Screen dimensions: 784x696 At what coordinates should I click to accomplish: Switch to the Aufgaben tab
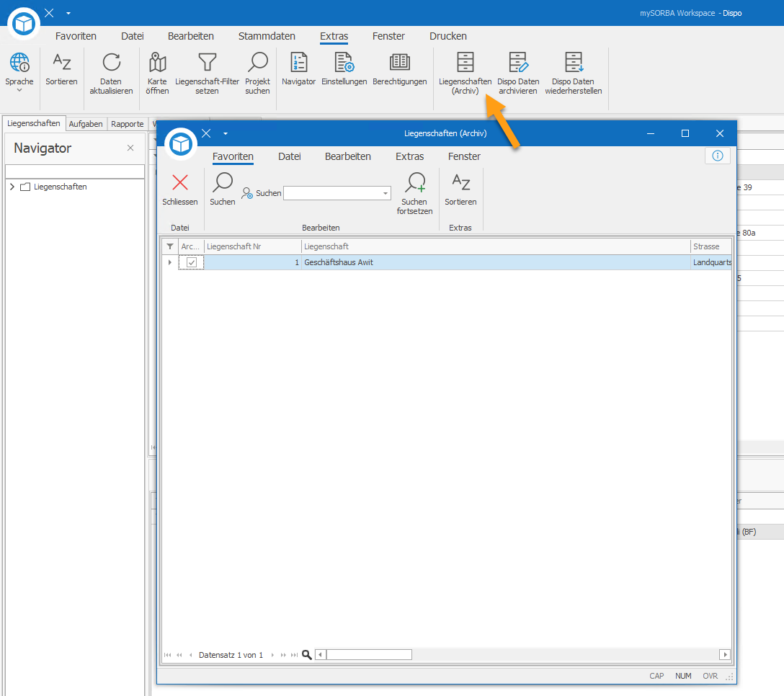coord(86,123)
